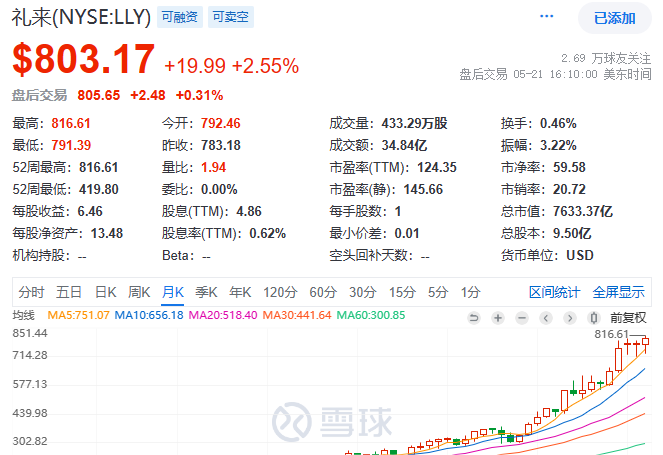Click the 振幅 value 3.22%
This screenshot has width=663, height=455.
558,145
